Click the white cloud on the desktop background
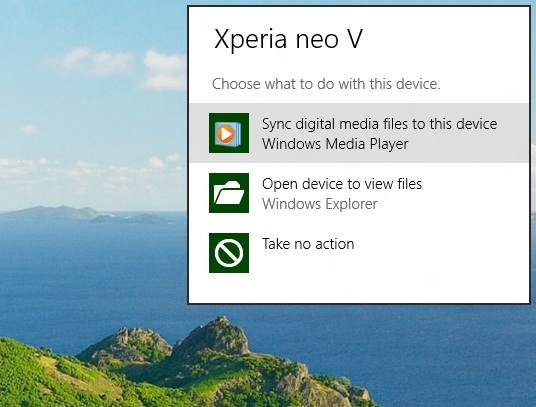 92,60
